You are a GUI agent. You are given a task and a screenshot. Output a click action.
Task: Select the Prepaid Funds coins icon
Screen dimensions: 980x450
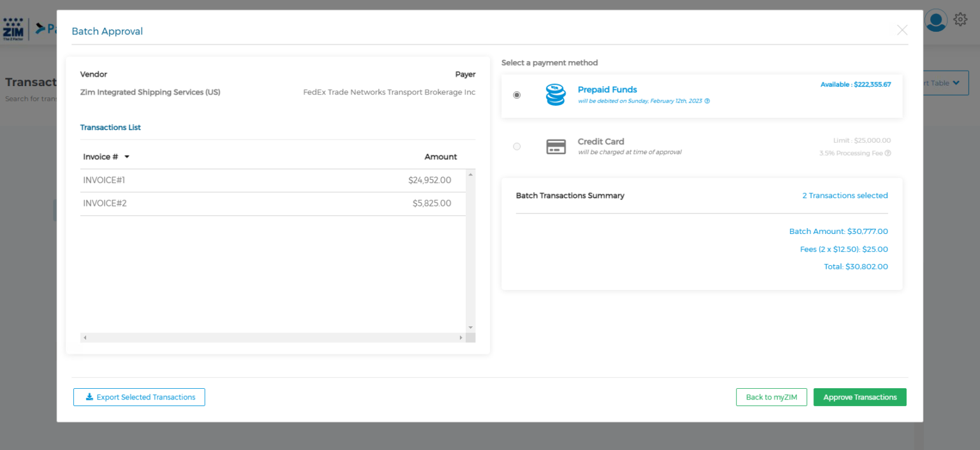[555, 94]
